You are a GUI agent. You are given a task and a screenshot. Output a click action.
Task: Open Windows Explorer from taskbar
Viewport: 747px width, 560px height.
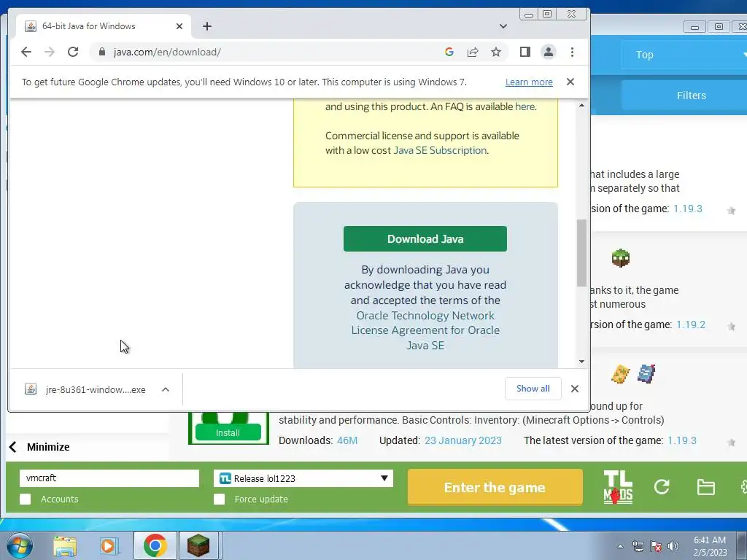coord(65,545)
